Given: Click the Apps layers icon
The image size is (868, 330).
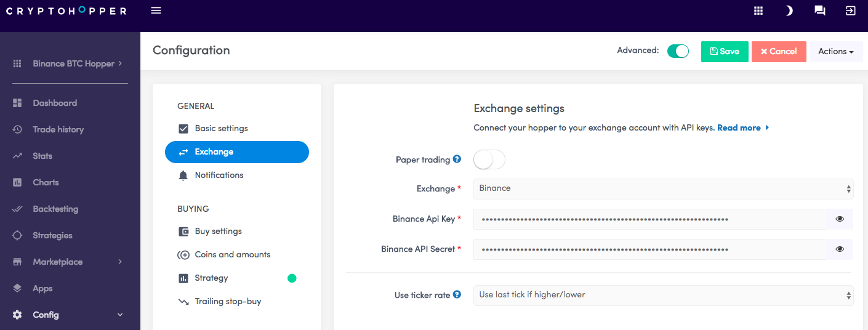Looking at the screenshot, I should [17, 288].
